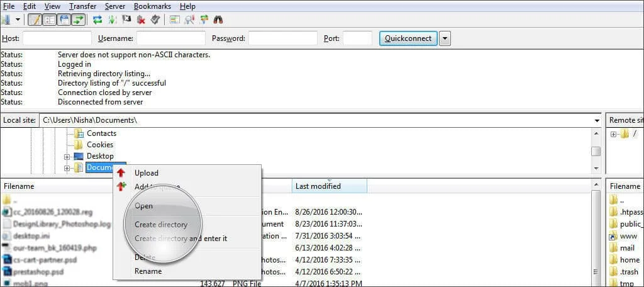Open the View menu
644x287 pixels.
[x=52, y=6]
